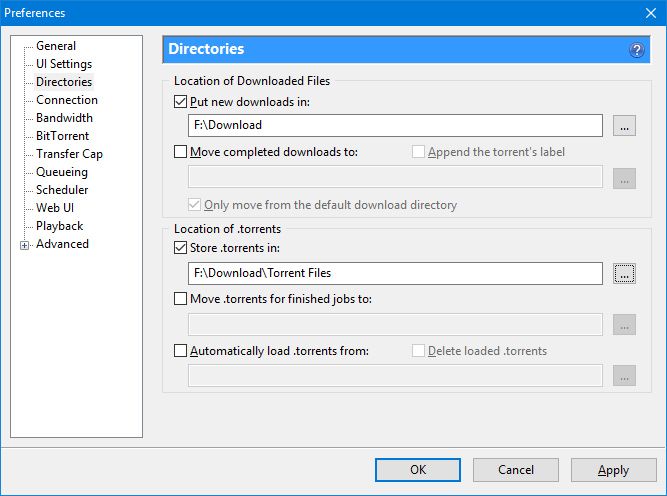Uncheck Put new downloads in
Image resolution: width=667 pixels, height=496 pixels.
click(x=181, y=102)
